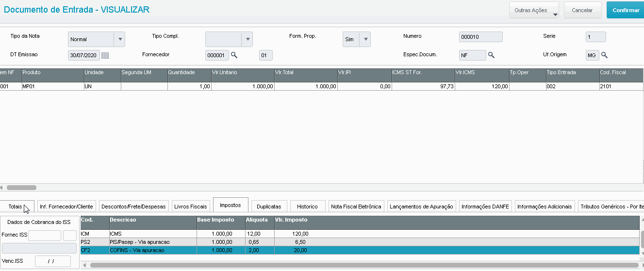Click the Confirmar button
This screenshot has height=271, width=644.
(626, 10)
